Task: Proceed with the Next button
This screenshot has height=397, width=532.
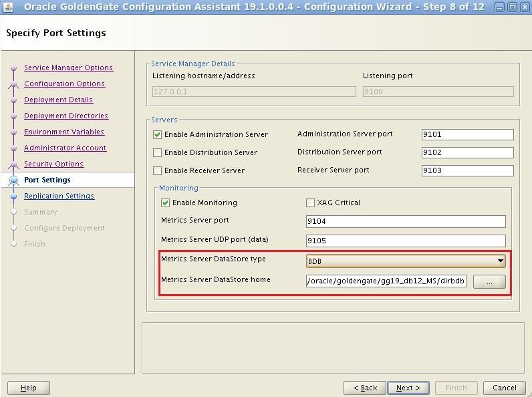Action: pyautogui.click(x=408, y=388)
